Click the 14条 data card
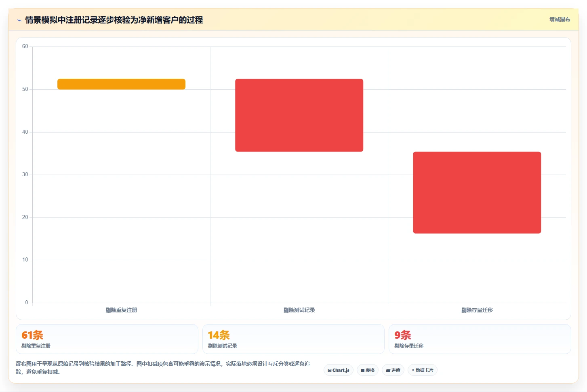The image size is (587, 392). (x=293, y=339)
